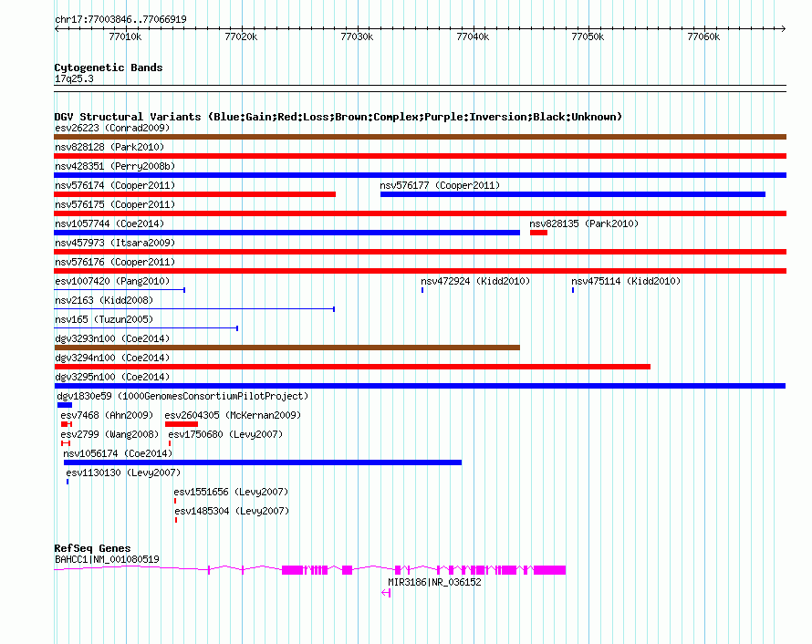The height and width of the screenshot is (644, 812).
Task: Click the 77060k ruler tick label
Action: 703,36
